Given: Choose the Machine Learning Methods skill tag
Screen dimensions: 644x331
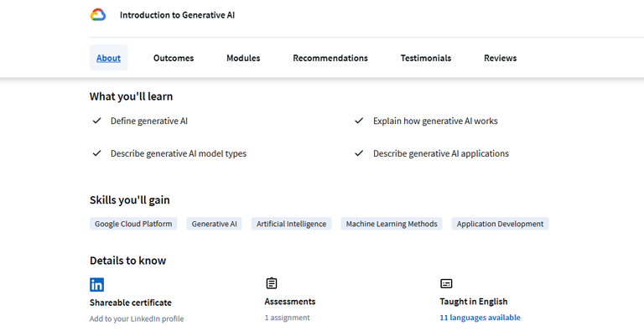Looking at the screenshot, I should pyautogui.click(x=392, y=224).
